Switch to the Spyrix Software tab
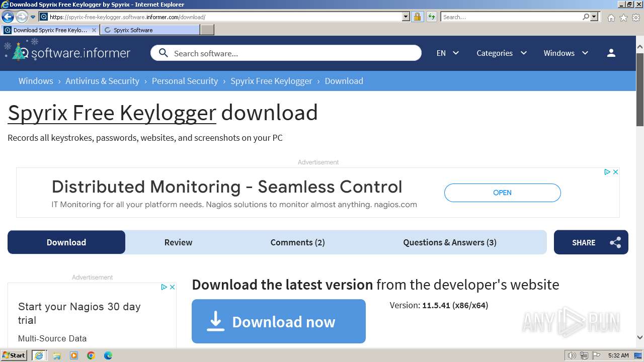This screenshot has height=362, width=644. pyautogui.click(x=150, y=30)
